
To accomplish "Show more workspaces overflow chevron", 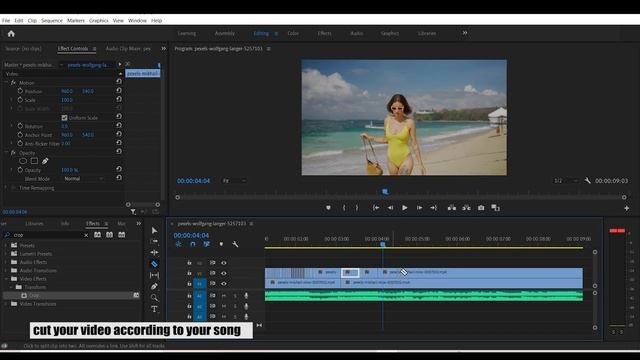I will click(x=464, y=33).
